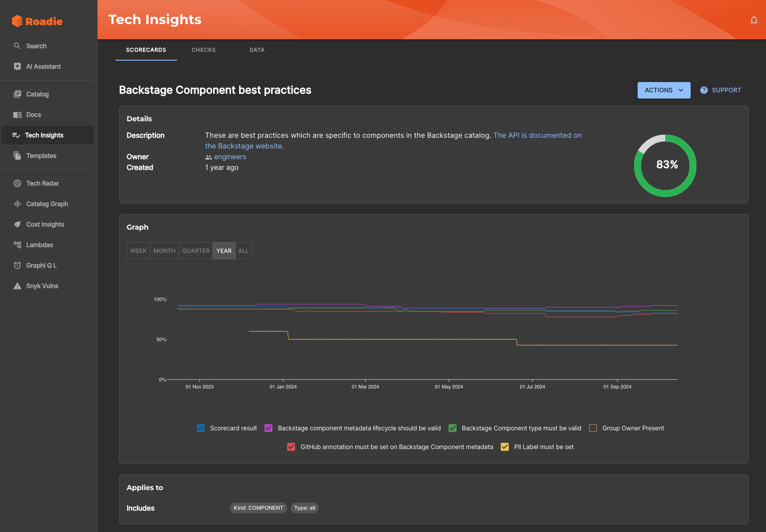Image resolution: width=766 pixels, height=532 pixels.
Task: Click the Docs book icon
Action: pyautogui.click(x=17, y=115)
